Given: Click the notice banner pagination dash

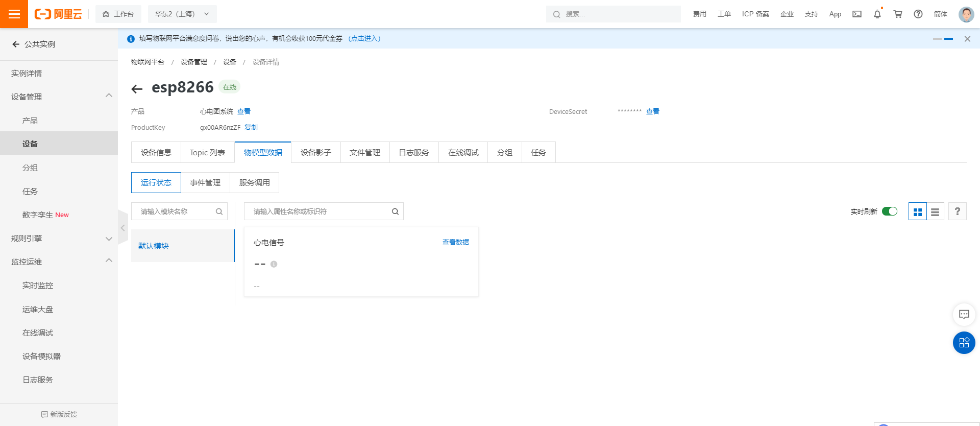Looking at the screenshot, I should point(937,39).
